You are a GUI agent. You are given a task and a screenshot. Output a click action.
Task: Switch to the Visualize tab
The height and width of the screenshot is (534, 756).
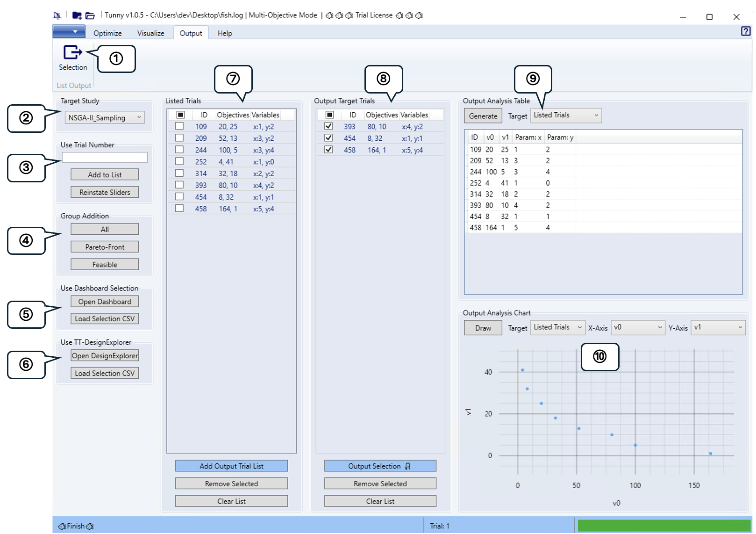[150, 33]
